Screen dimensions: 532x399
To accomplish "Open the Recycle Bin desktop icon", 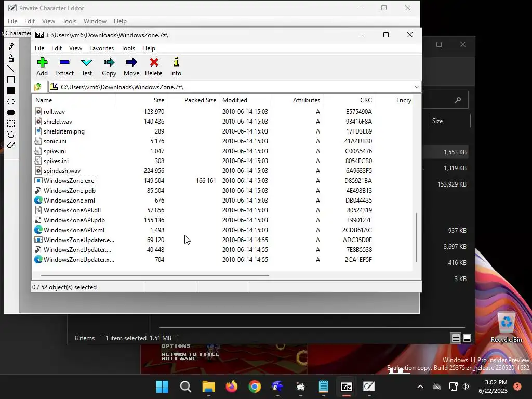I will [x=506, y=327].
